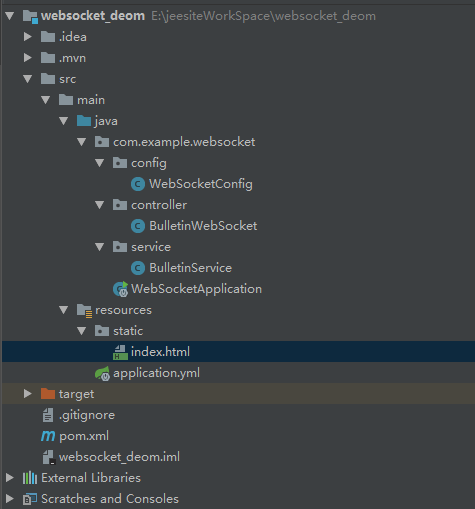Select the .gitignore file
The image size is (475, 509).
[x=87, y=415]
